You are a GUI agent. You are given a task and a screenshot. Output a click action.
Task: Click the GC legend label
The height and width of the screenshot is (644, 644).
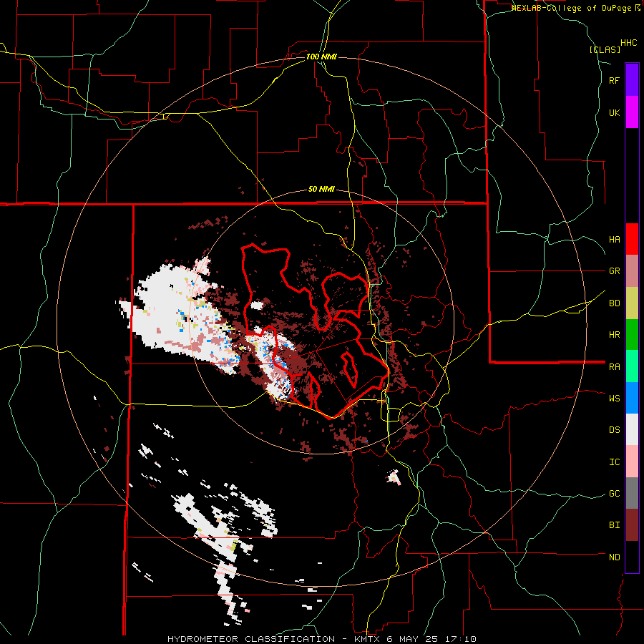click(614, 494)
